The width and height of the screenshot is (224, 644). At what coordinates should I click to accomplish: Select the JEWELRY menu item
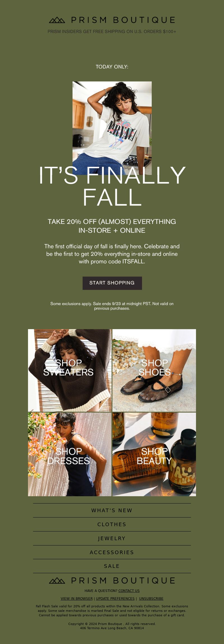(112, 538)
